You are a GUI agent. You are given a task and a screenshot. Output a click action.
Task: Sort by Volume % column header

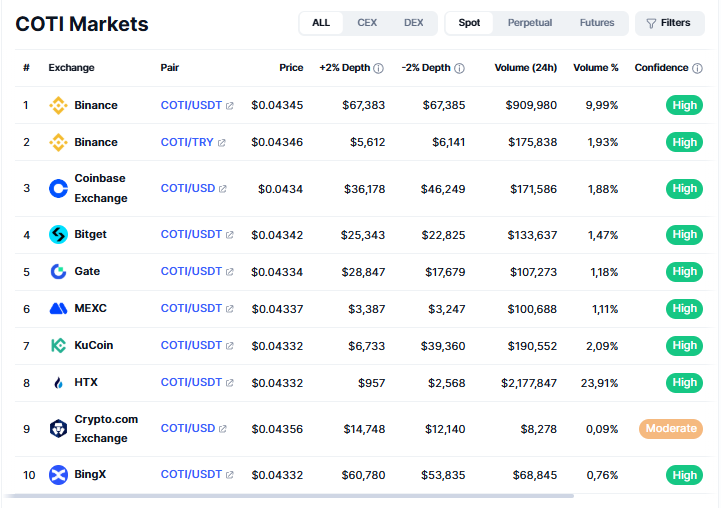tap(595, 68)
